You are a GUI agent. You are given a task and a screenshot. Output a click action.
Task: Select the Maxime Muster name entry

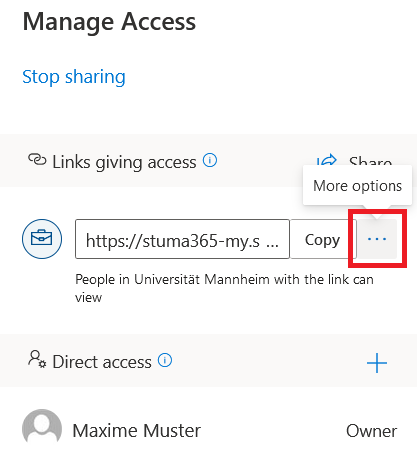pyautogui.click(x=137, y=430)
